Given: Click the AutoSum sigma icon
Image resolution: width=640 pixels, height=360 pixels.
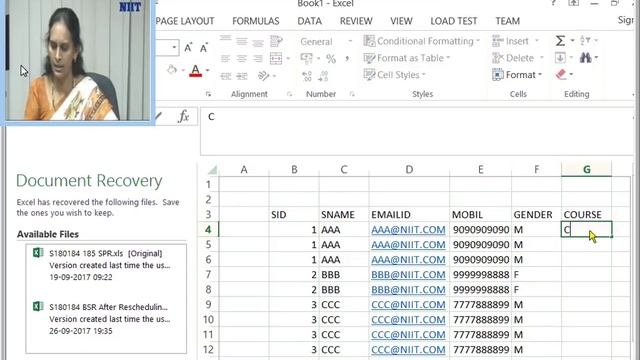Looking at the screenshot, I should (x=560, y=40).
